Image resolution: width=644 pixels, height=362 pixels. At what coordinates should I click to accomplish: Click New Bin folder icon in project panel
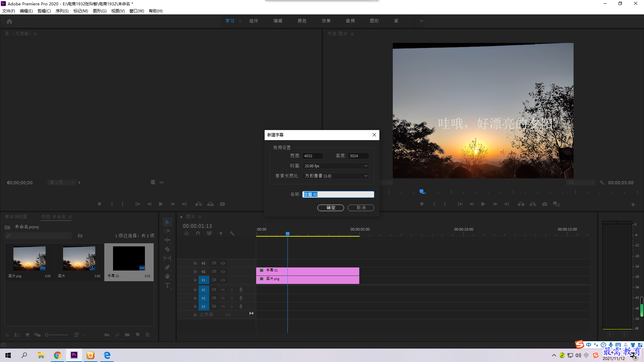(x=127, y=335)
